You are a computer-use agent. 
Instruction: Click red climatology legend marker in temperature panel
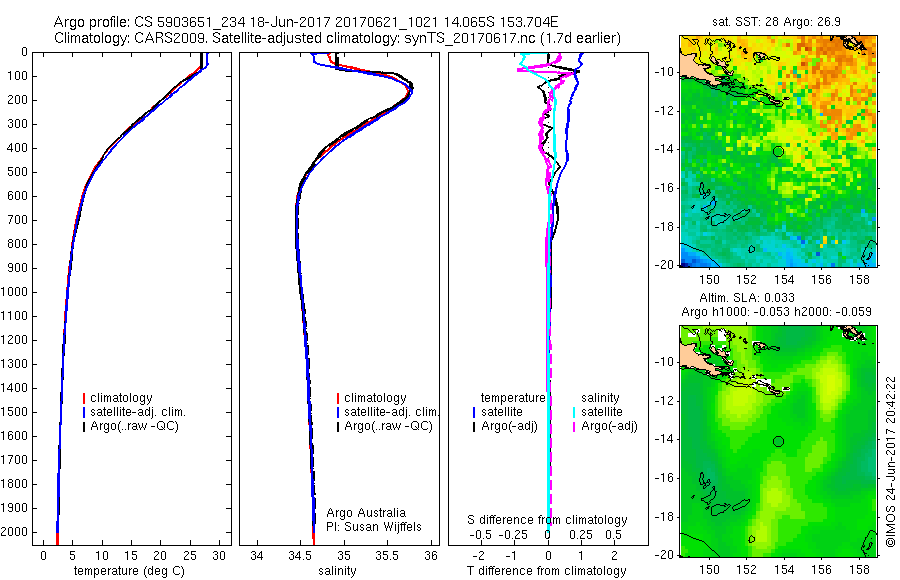click(84, 398)
